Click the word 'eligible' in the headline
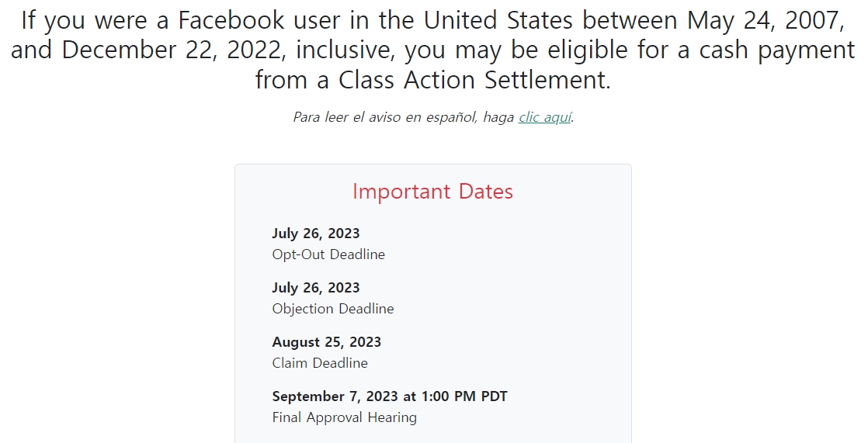Viewport: 868px width, 443px height. tap(588, 51)
